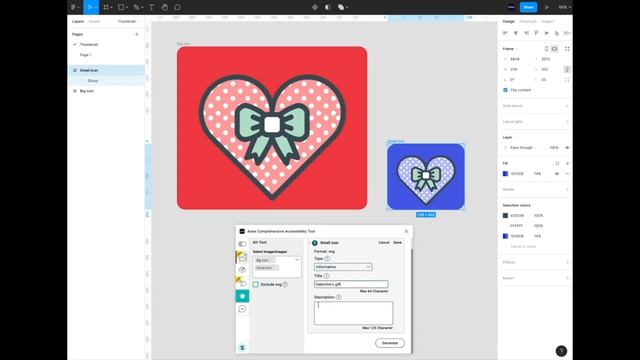640x360 pixels.
Task: Switch to the Layers tab
Action: (x=78, y=21)
